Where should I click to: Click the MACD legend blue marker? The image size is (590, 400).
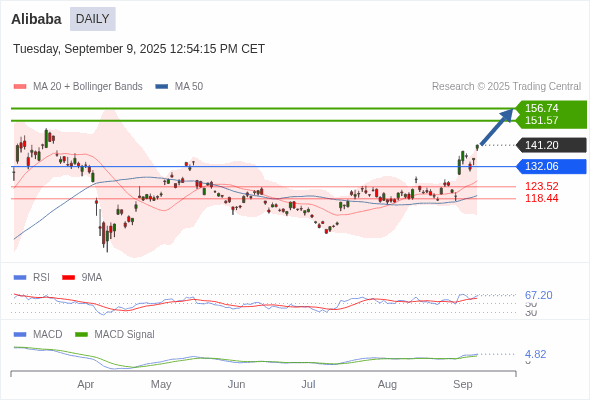point(20,335)
